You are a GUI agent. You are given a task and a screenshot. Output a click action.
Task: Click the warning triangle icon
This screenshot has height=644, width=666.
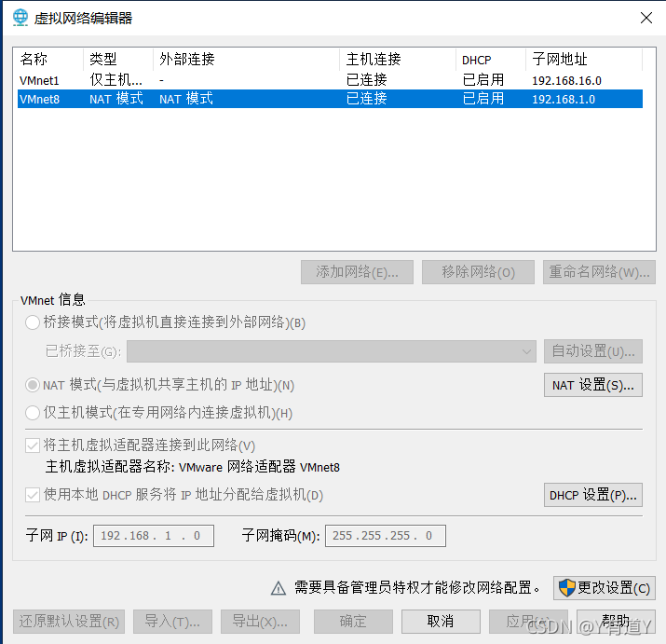click(x=279, y=588)
